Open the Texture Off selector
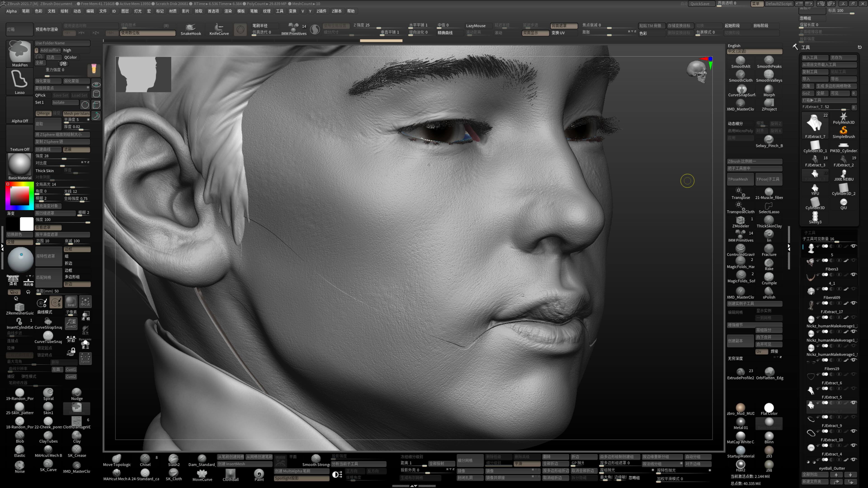The height and width of the screenshot is (488, 868). [x=19, y=139]
